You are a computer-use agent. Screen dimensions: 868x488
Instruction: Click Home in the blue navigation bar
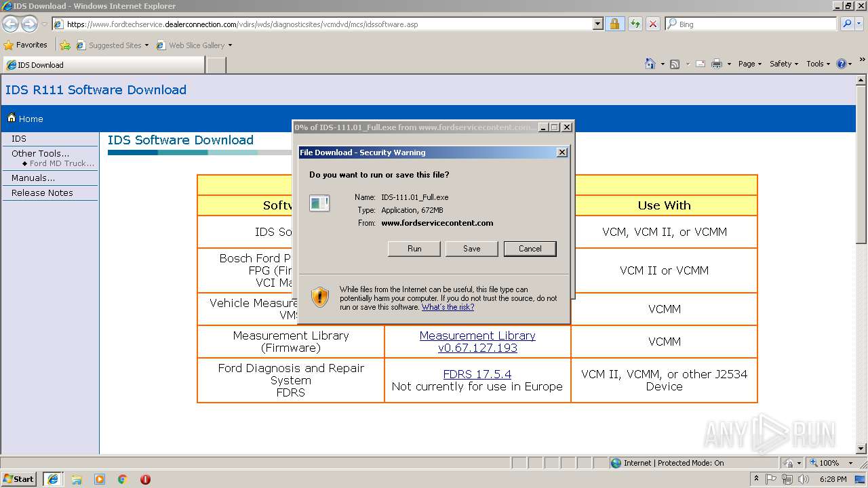click(25, 119)
